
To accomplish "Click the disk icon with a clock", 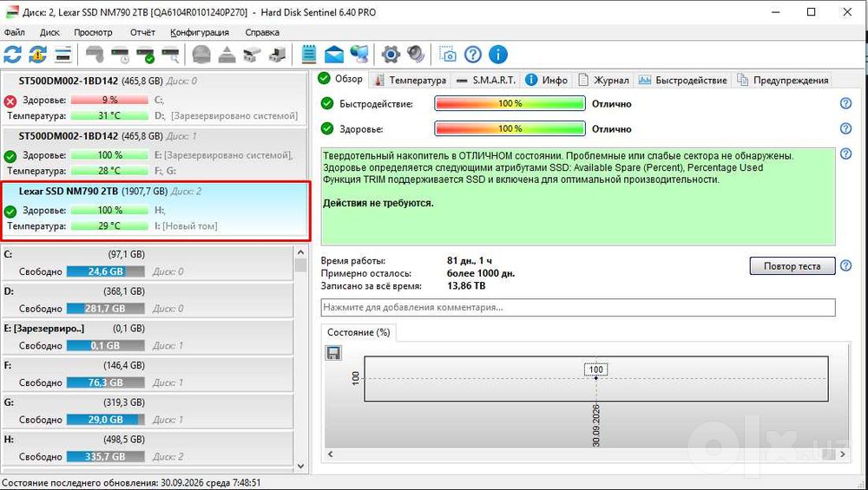I will (120, 54).
